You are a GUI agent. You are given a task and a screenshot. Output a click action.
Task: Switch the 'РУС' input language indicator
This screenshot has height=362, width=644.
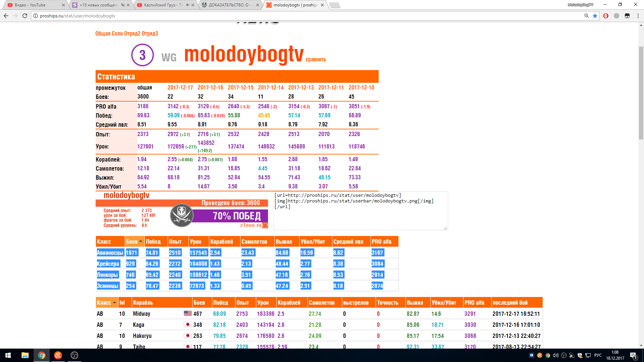tap(598, 355)
